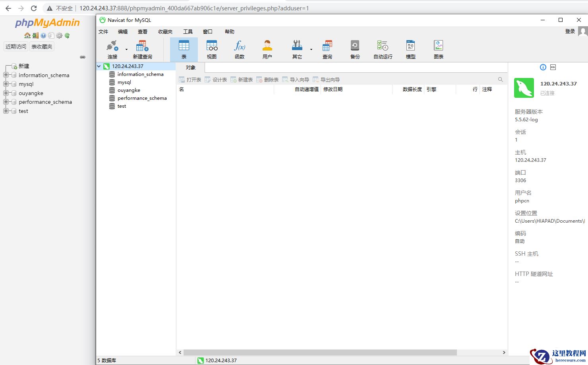
Task: Go back with the browser back arrow
Action: point(8,8)
